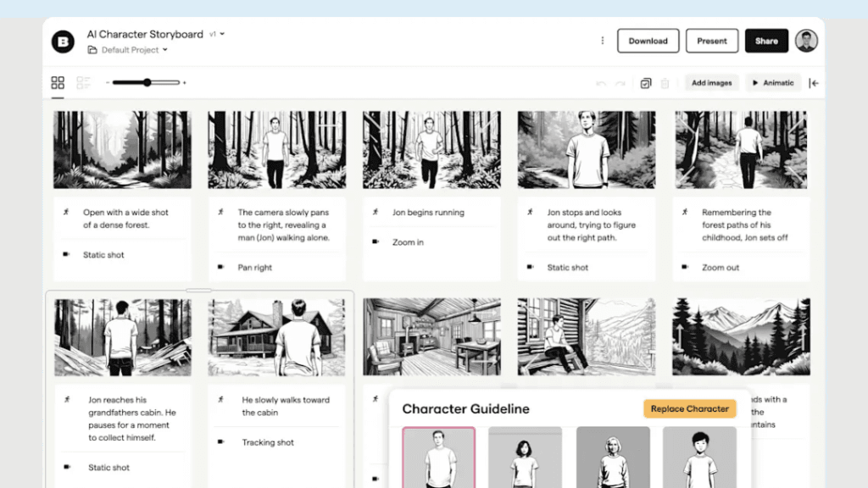
Task: Select the adult man character option
Action: click(438, 457)
